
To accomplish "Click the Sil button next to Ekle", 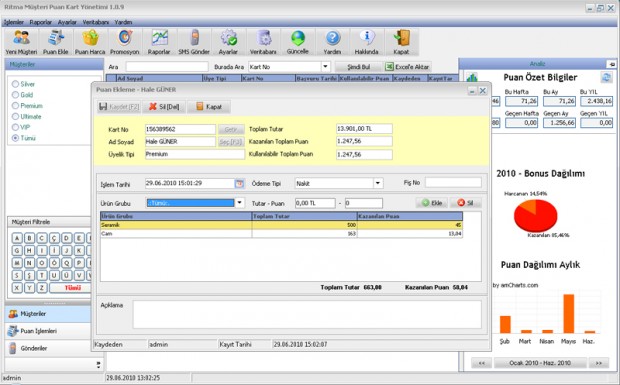I will coord(465,203).
